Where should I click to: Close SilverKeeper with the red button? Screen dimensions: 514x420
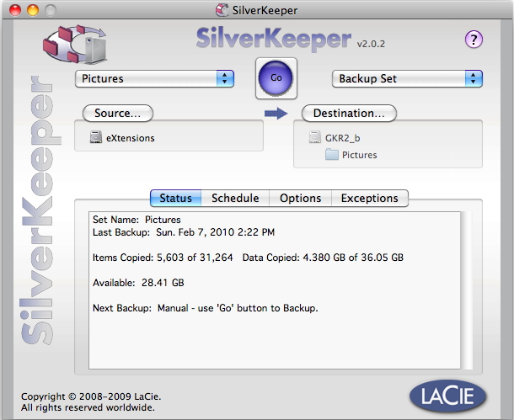pyautogui.click(x=15, y=10)
